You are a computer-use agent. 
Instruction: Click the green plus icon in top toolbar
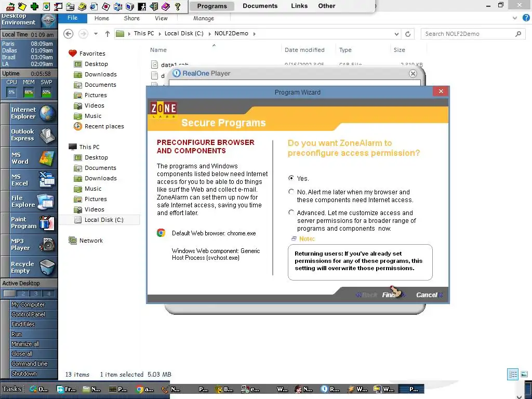pyautogui.click(x=34, y=6)
